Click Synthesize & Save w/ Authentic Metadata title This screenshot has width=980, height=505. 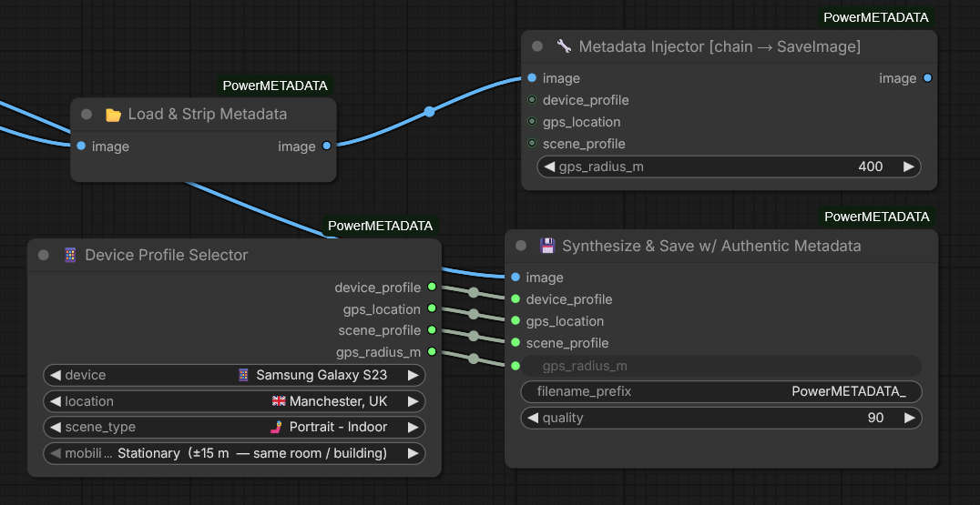[x=712, y=246]
